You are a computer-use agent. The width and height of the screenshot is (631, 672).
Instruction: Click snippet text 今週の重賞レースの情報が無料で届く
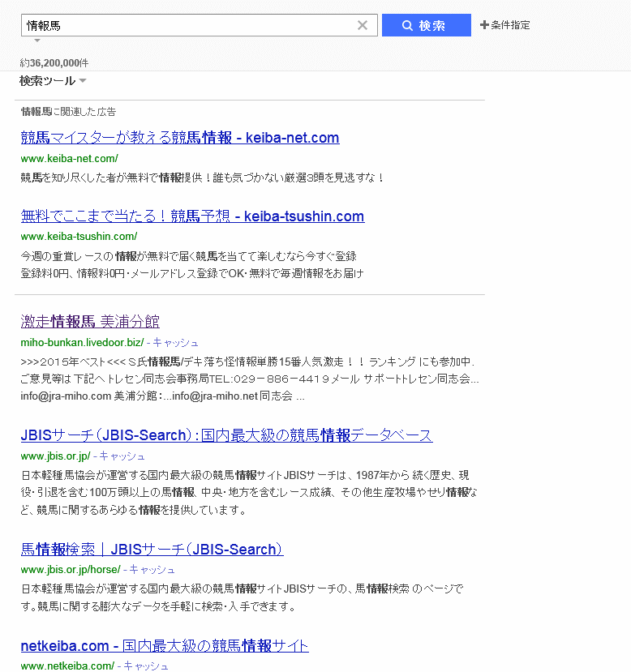189,256
